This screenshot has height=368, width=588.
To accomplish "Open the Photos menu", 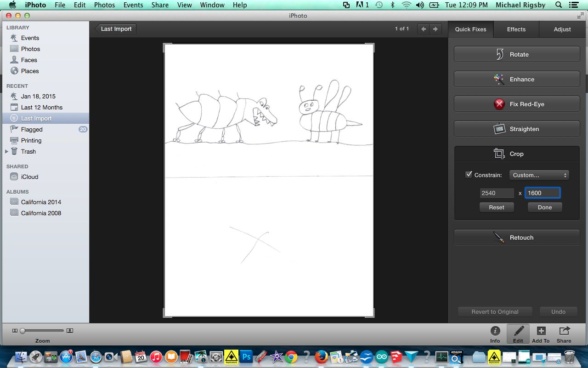I will pyautogui.click(x=104, y=5).
